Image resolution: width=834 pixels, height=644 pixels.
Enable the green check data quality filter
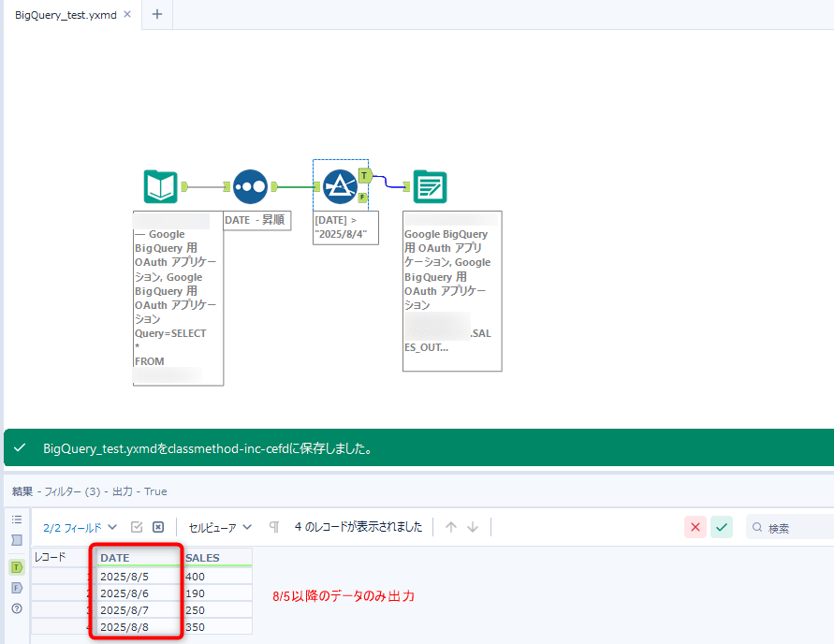click(721, 527)
